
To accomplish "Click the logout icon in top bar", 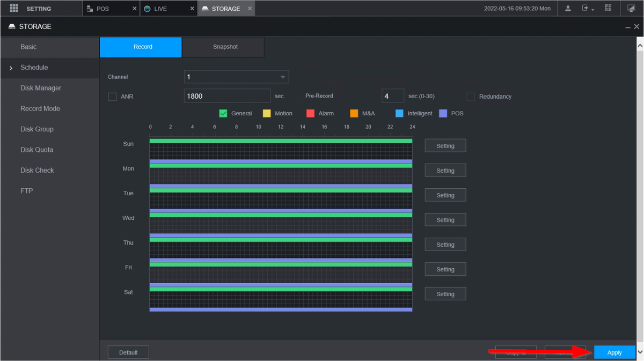I will pos(586,9).
